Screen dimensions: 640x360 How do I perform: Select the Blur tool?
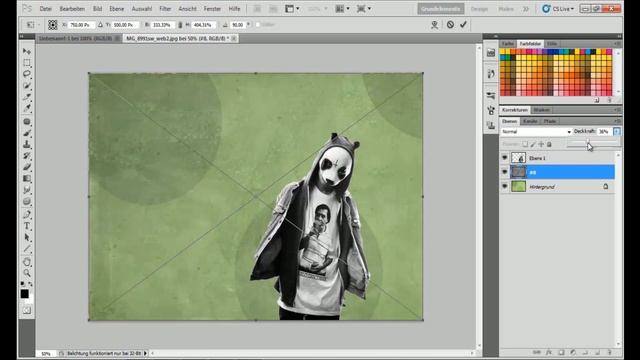pyautogui.click(x=27, y=190)
